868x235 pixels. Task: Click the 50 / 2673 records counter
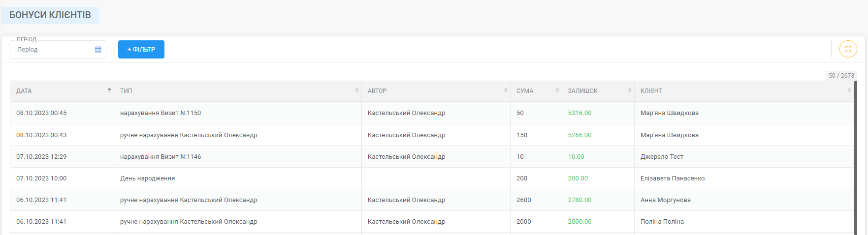tap(841, 76)
